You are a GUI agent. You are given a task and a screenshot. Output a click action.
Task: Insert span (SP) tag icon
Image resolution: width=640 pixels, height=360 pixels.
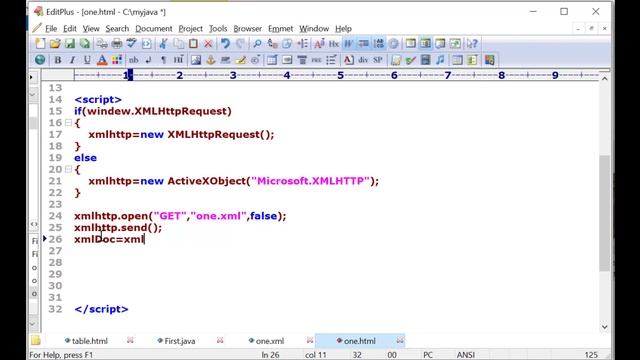pos(378,60)
